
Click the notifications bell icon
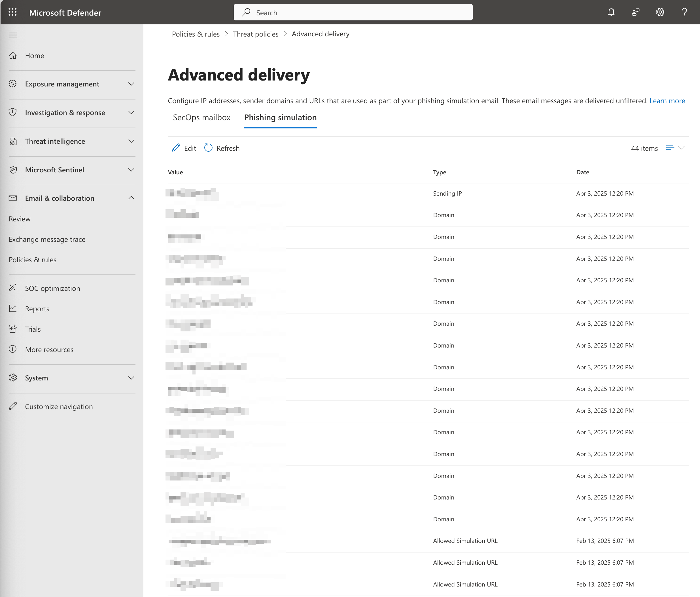611,12
